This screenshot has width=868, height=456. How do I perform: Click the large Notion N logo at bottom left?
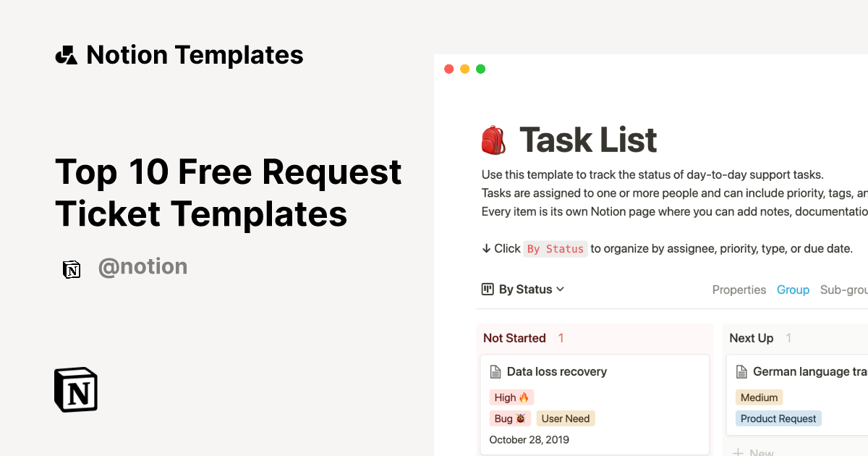pyautogui.click(x=75, y=389)
